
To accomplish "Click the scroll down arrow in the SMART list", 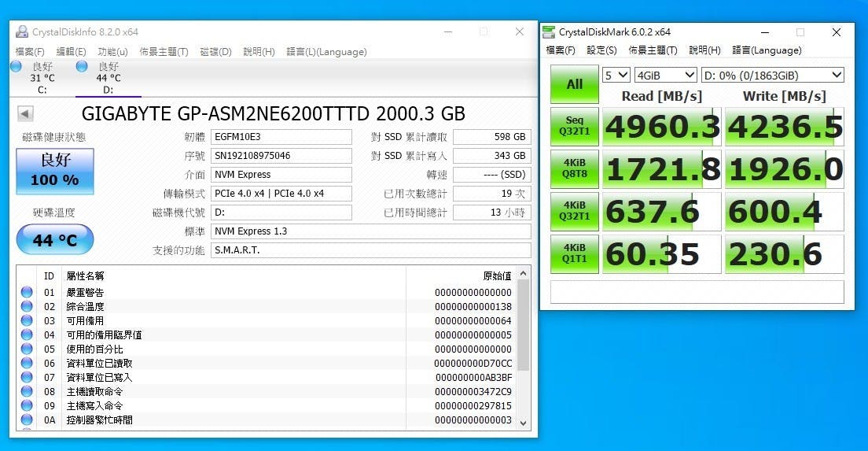I will [523, 423].
